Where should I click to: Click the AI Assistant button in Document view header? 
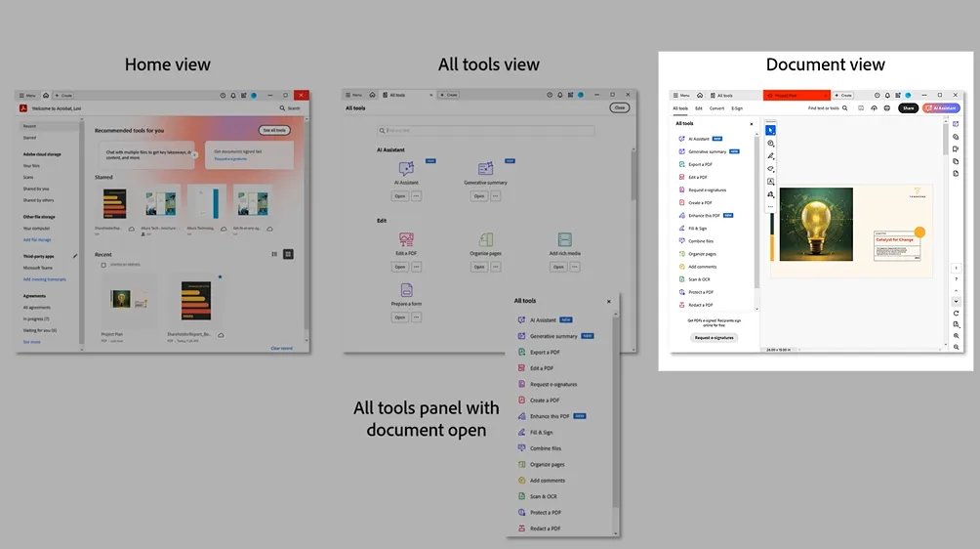pyautogui.click(x=941, y=108)
